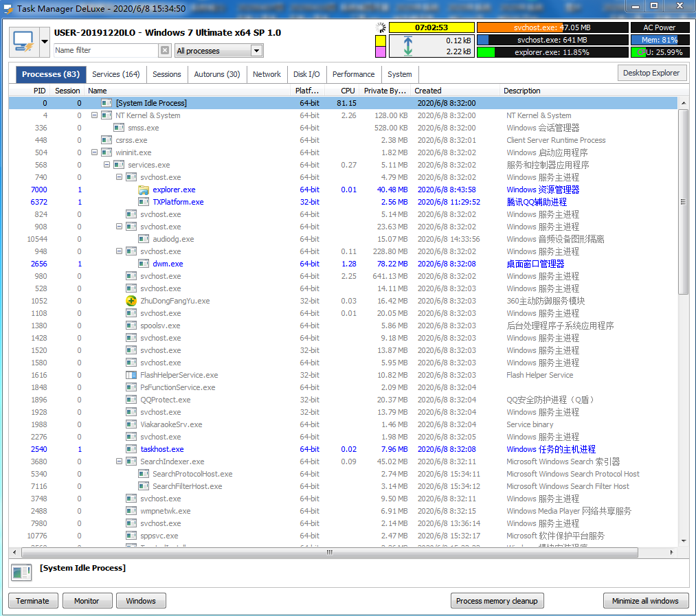Collapse the svchost.exe PID 948 node
The image size is (696, 616).
119,251
